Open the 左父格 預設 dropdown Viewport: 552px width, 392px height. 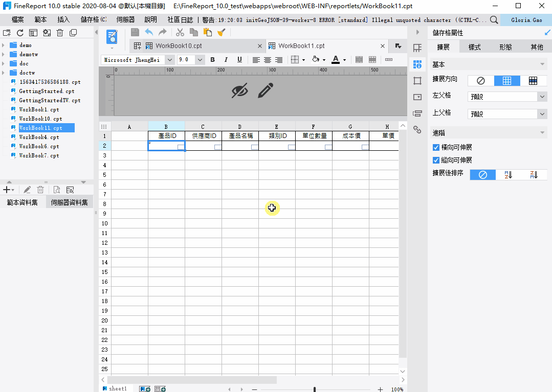click(543, 96)
